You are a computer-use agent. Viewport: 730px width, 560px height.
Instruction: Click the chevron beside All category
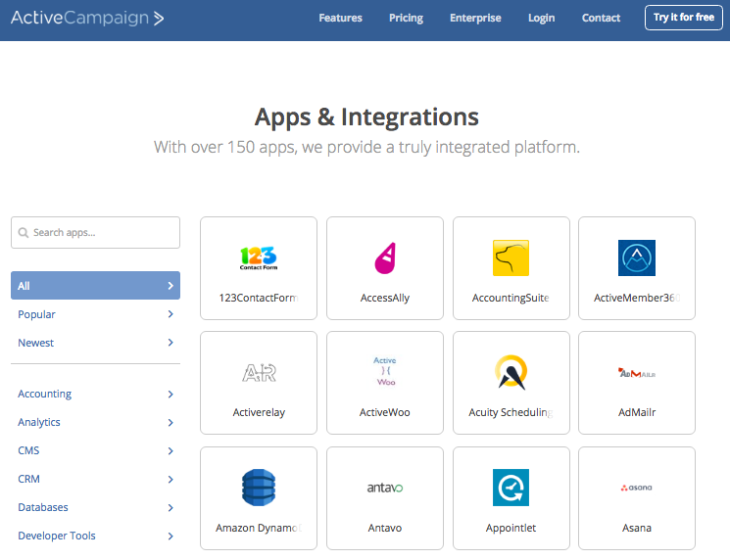click(170, 286)
